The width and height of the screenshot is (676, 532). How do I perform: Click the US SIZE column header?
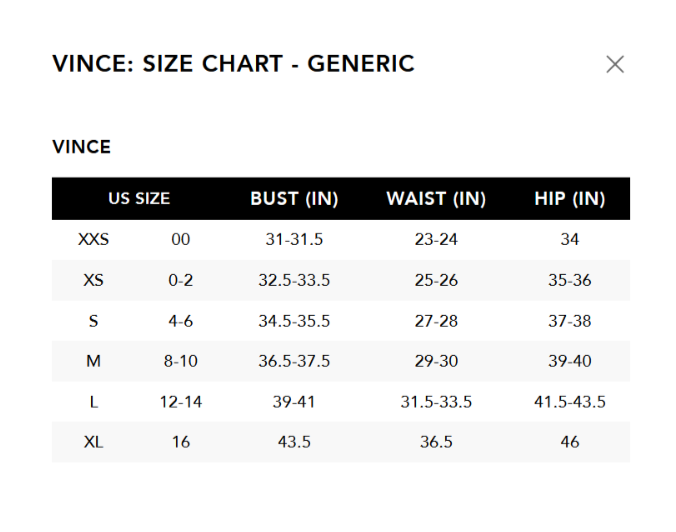tap(139, 198)
